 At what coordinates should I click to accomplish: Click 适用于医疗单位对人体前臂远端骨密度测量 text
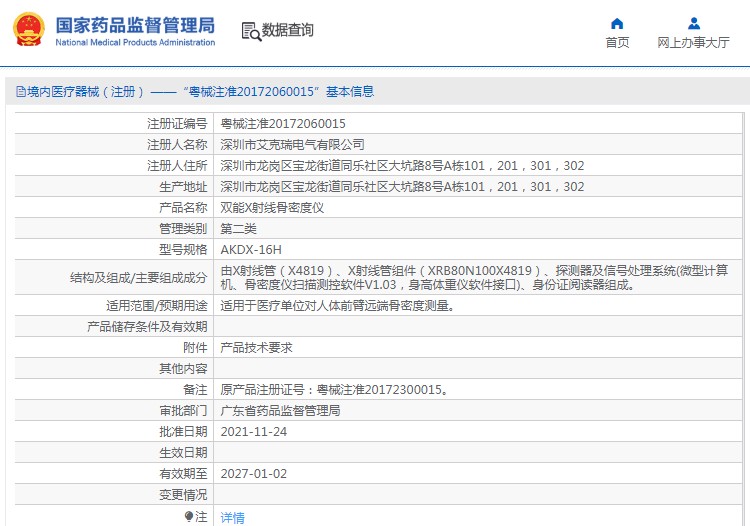pyautogui.click(x=337, y=306)
